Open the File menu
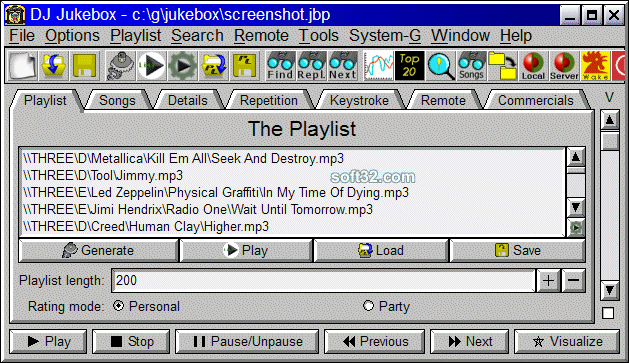This screenshot has width=629, height=363. 22,36
